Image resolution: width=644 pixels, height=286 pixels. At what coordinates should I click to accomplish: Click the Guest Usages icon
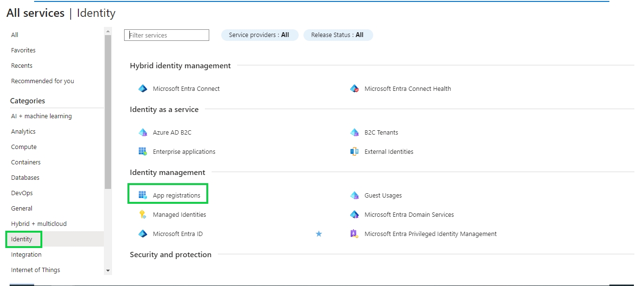coord(354,195)
